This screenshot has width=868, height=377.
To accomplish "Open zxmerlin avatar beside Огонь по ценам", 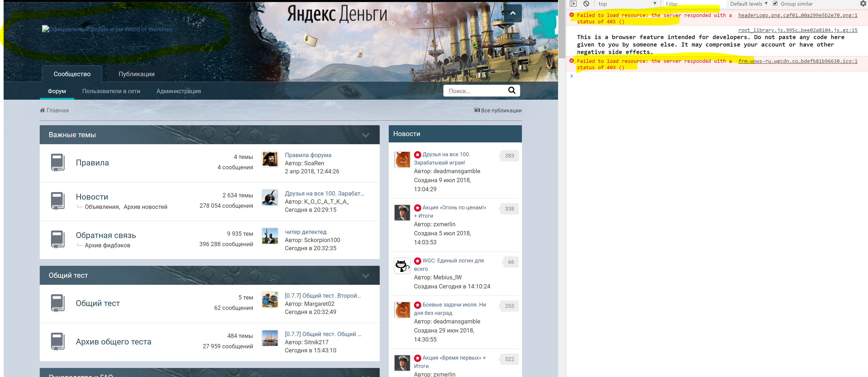I will (x=402, y=213).
